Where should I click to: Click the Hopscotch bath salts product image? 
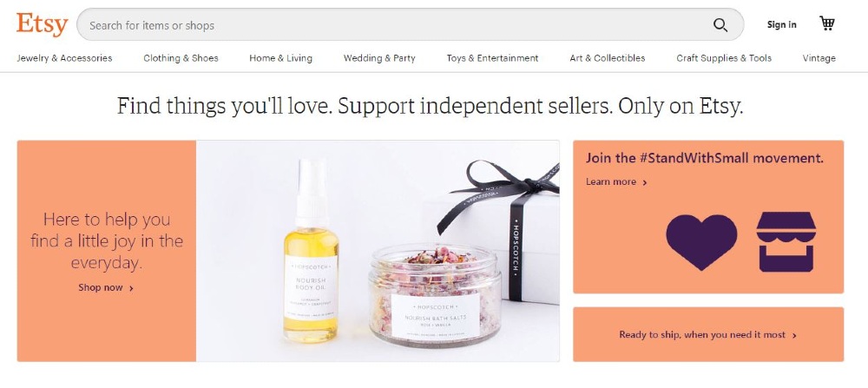click(436, 296)
